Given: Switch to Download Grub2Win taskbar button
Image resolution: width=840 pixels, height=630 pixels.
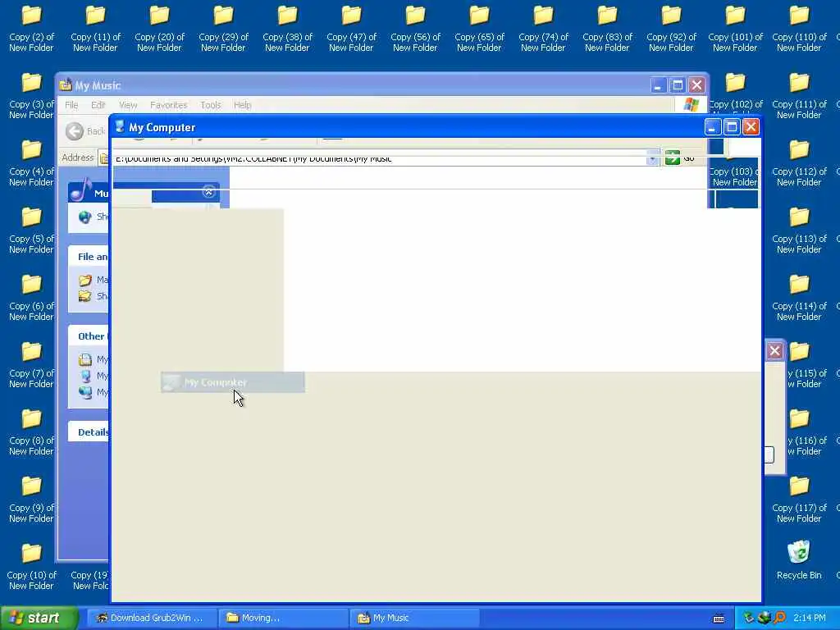Looking at the screenshot, I should click(x=151, y=618).
